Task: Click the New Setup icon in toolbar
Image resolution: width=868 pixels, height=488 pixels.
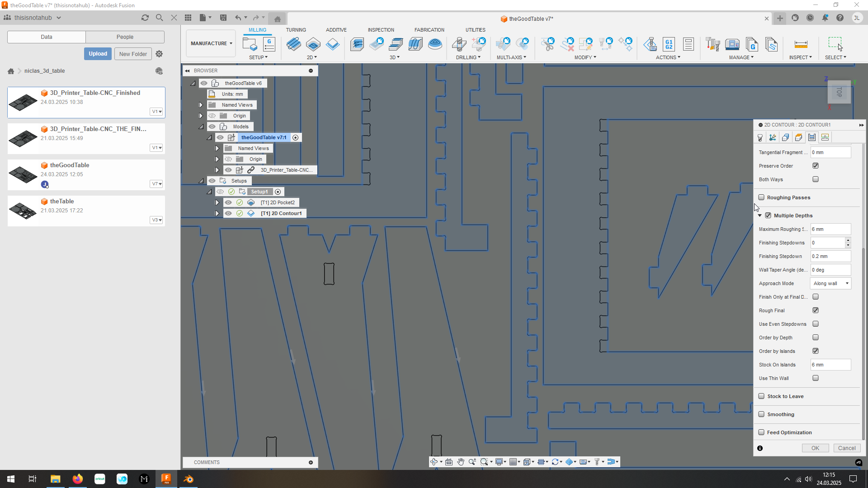Action: pos(250,44)
